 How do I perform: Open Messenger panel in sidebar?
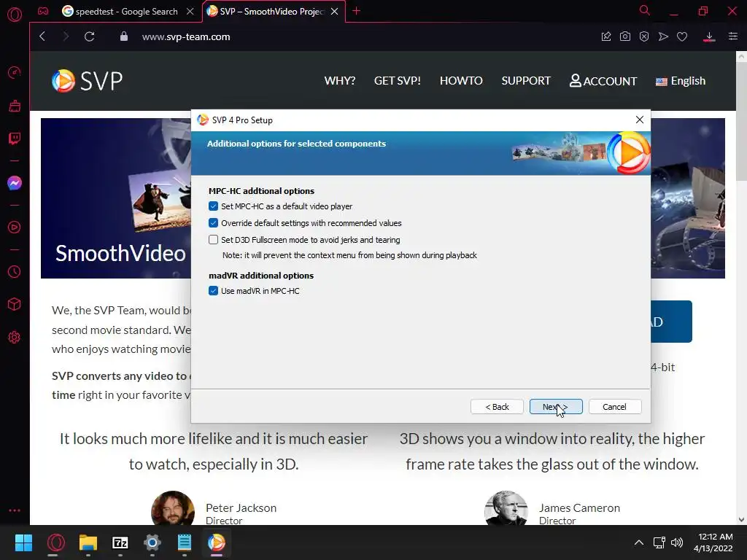coord(15,183)
